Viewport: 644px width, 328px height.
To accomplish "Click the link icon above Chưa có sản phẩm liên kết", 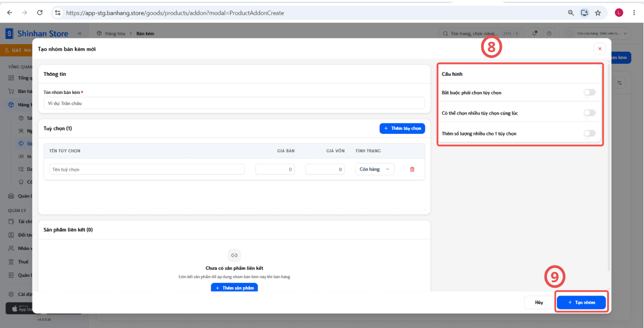I will (234, 255).
